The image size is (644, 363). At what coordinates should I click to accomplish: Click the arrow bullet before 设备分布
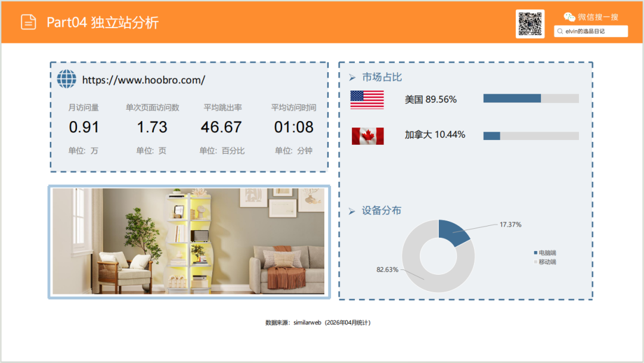pyautogui.click(x=352, y=211)
